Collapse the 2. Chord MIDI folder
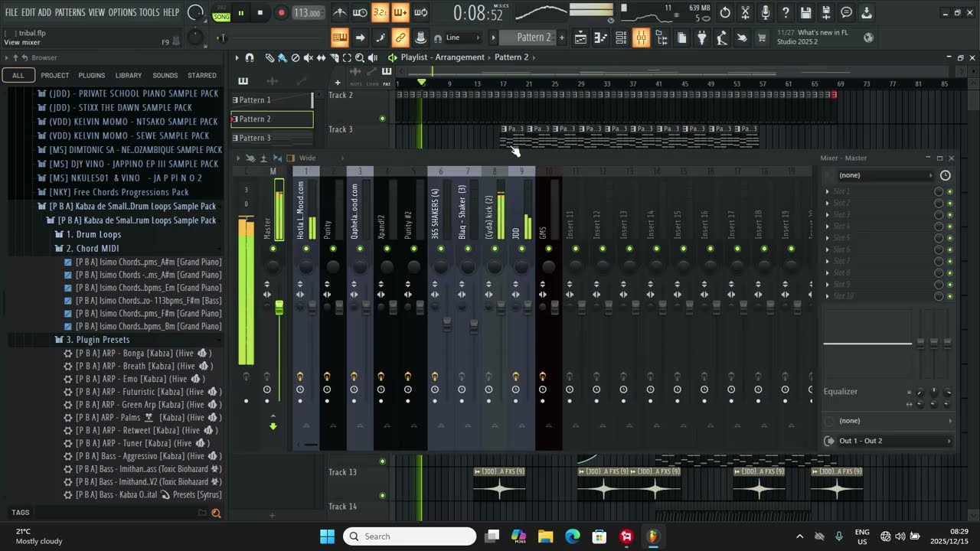980x551 pixels. tap(93, 248)
